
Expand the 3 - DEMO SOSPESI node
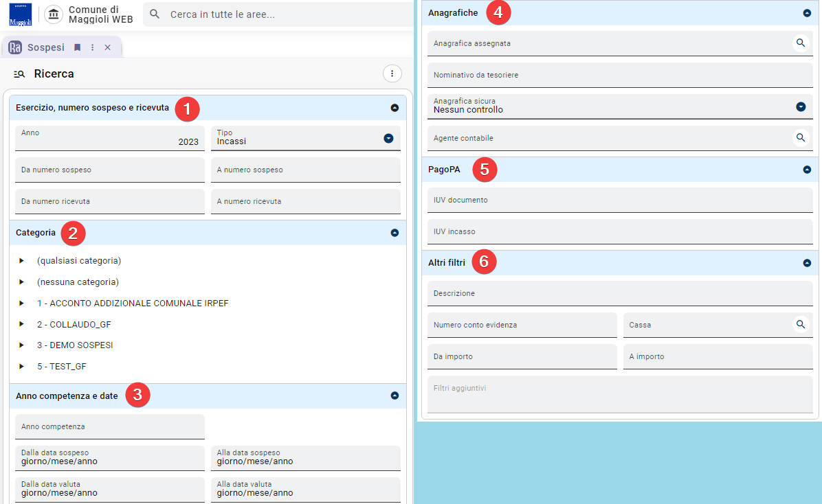tap(21, 345)
